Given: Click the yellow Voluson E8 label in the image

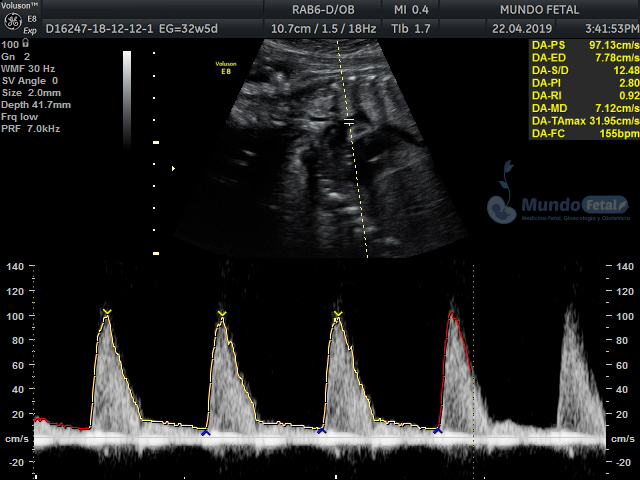Looking at the screenshot, I should (226, 67).
